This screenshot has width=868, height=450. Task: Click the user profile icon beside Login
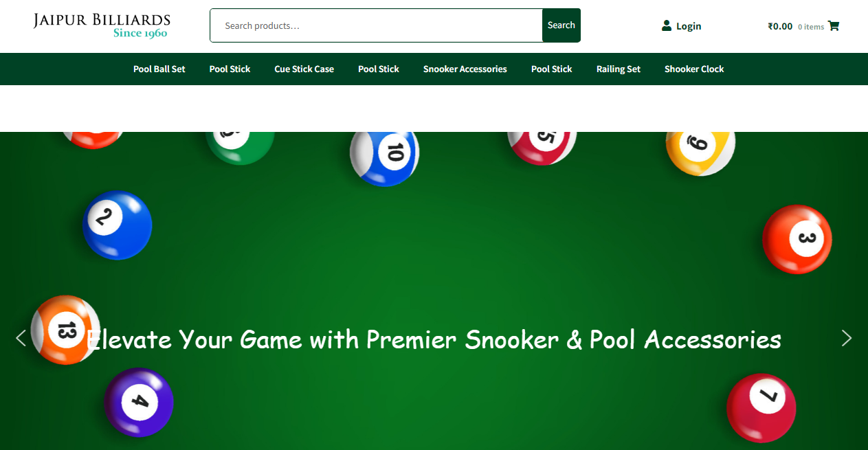[666, 25]
